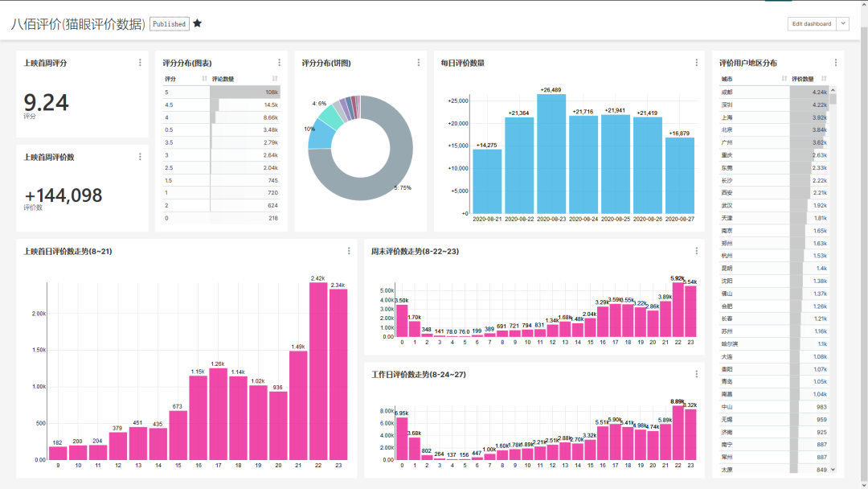868x489 pixels.
Task: Open options menu of 上映首周评分 chart
Action: [140, 63]
